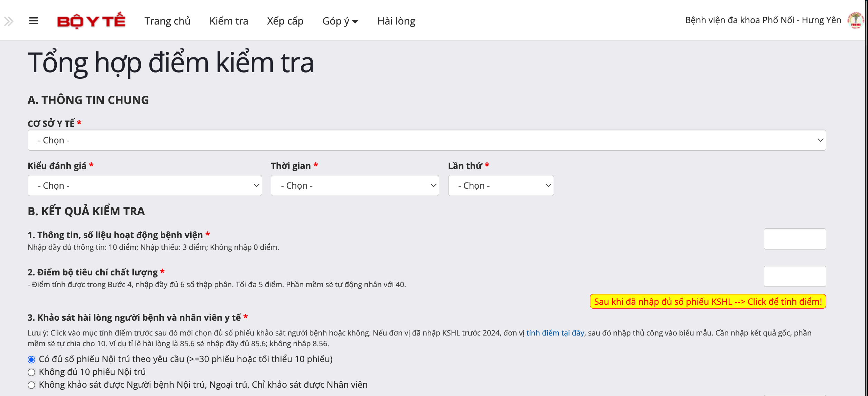This screenshot has height=396, width=868.
Task: Select 'Không đủ 10 phiếu Nội trú' option
Action: (x=31, y=372)
